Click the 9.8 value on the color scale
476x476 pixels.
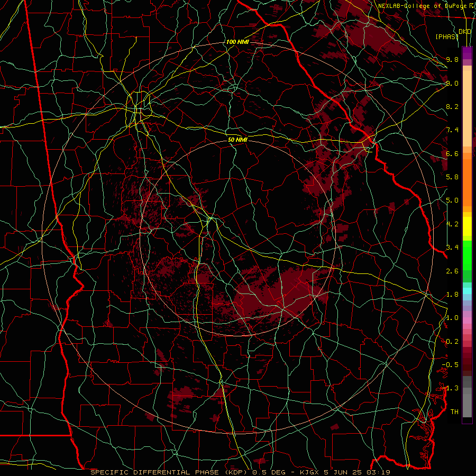tap(452, 59)
